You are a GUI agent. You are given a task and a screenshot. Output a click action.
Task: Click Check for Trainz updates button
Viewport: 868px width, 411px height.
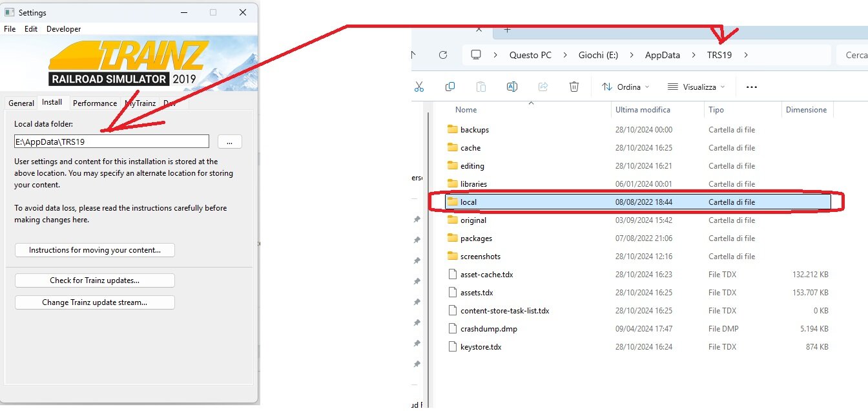[x=95, y=280]
